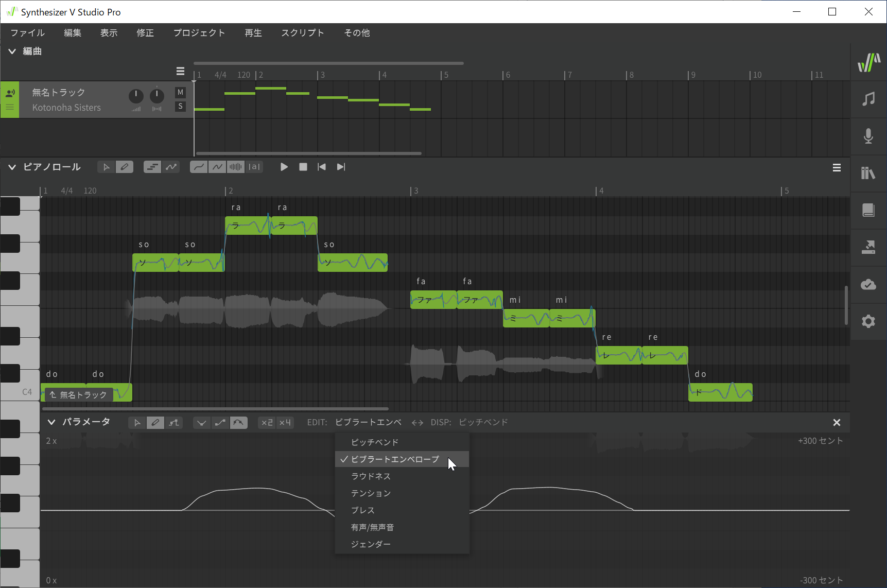Image resolution: width=887 pixels, height=588 pixels.
Task: Toggle waveform display in piano roll toolbar
Action: pos(235,167)
